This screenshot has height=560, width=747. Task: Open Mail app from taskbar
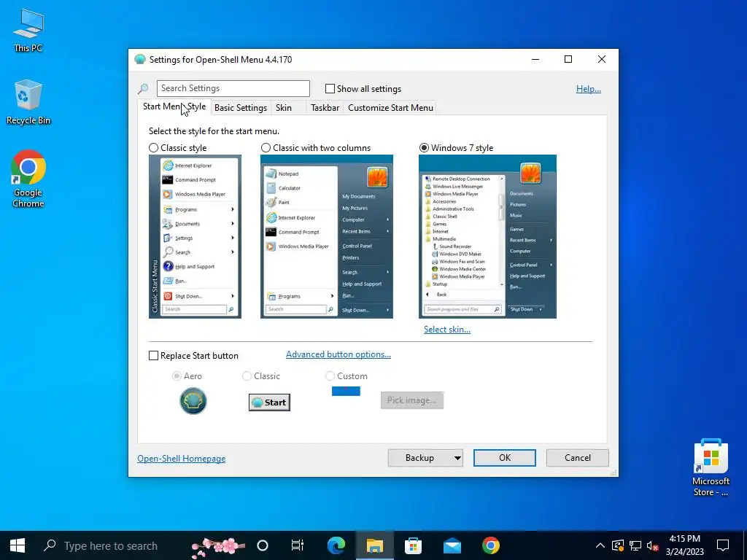(x=452, y=545)
